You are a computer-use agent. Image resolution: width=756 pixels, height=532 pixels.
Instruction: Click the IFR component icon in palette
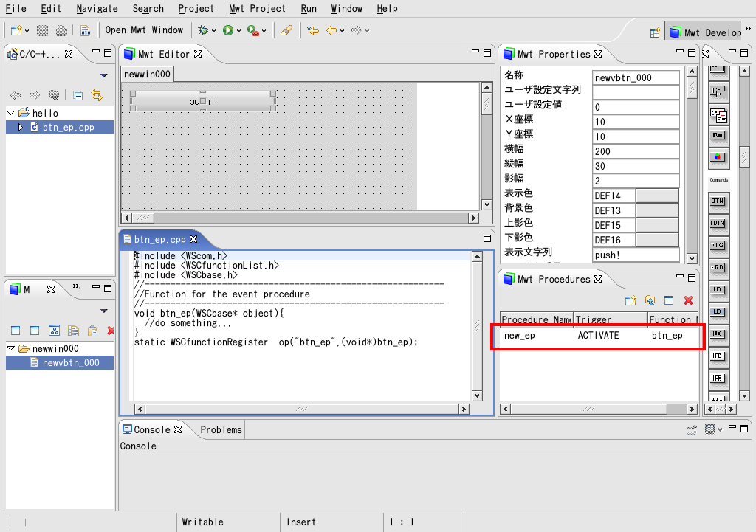(x=718, y=379)
